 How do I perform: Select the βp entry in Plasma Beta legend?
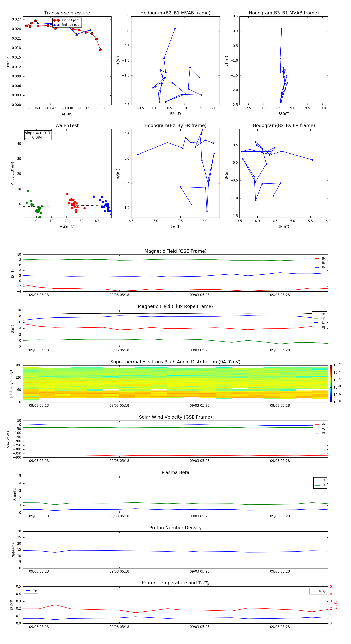coord(320,480)
